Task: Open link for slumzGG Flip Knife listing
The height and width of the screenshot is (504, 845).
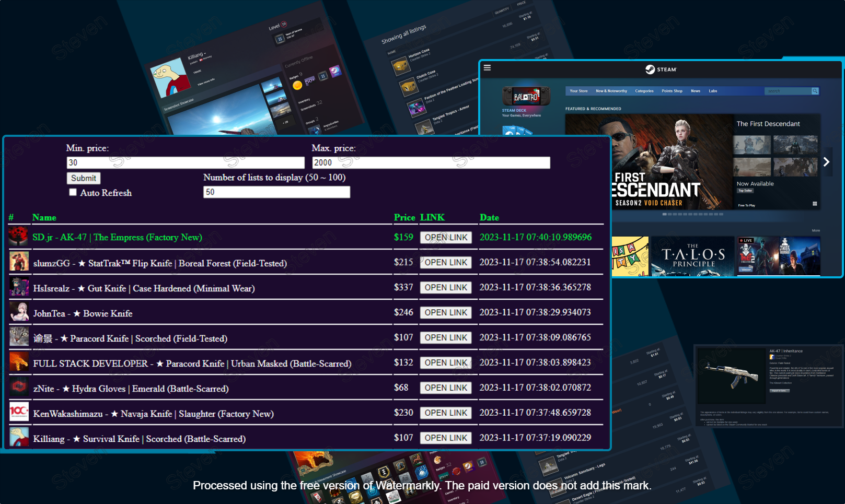Action: click(446, 263)
